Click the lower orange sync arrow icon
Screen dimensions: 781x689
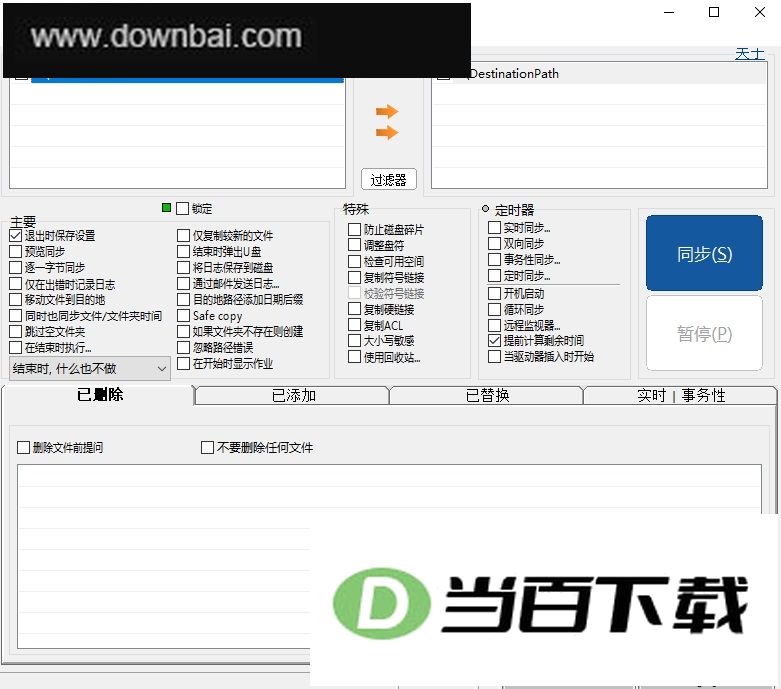point(387,133)
